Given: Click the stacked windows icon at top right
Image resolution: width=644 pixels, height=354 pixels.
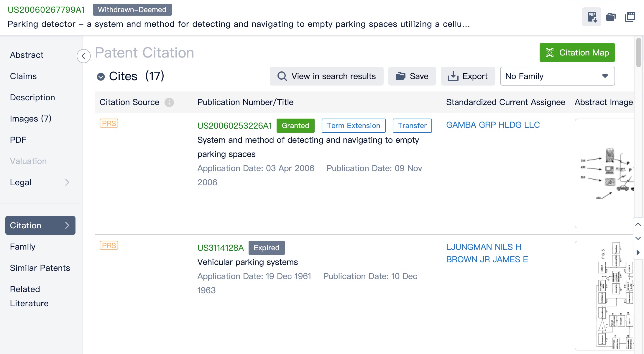Looking at the screenshot, I should tap(630, 17).
